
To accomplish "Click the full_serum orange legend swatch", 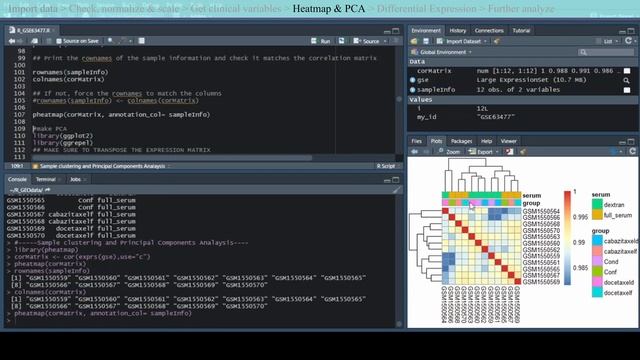I will point(597,214).
